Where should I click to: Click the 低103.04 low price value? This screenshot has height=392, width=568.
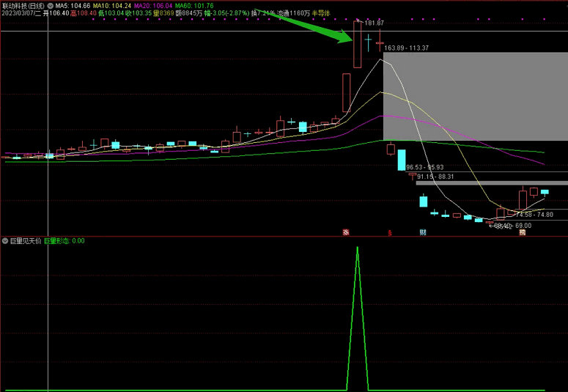point(111,13)
